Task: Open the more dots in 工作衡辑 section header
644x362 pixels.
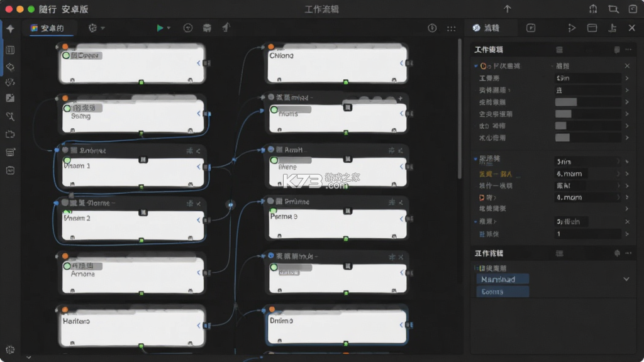Action: [628, 50]
